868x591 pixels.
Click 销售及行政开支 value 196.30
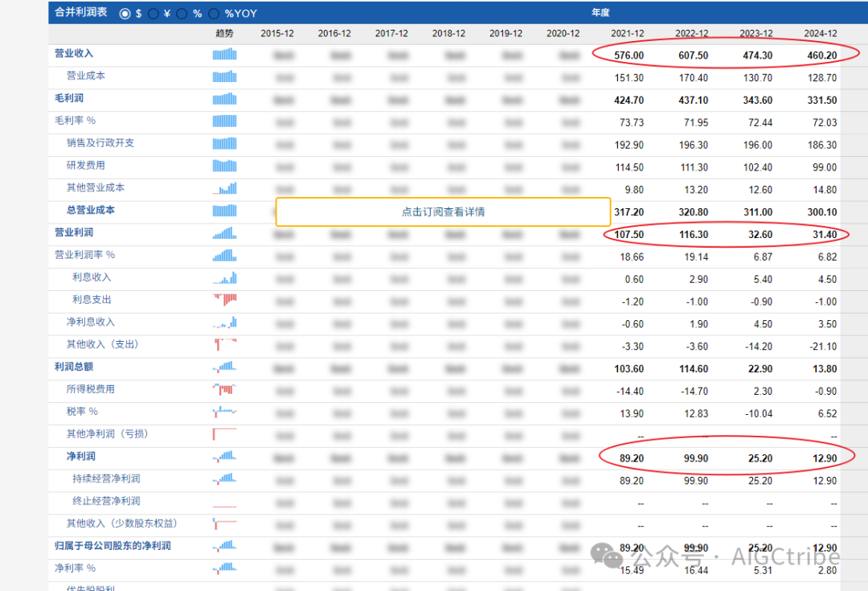point(693,145)
